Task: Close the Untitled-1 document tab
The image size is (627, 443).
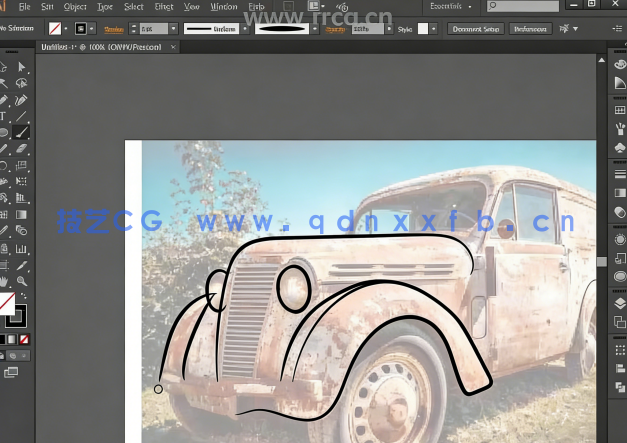Action: click(173, 47)
